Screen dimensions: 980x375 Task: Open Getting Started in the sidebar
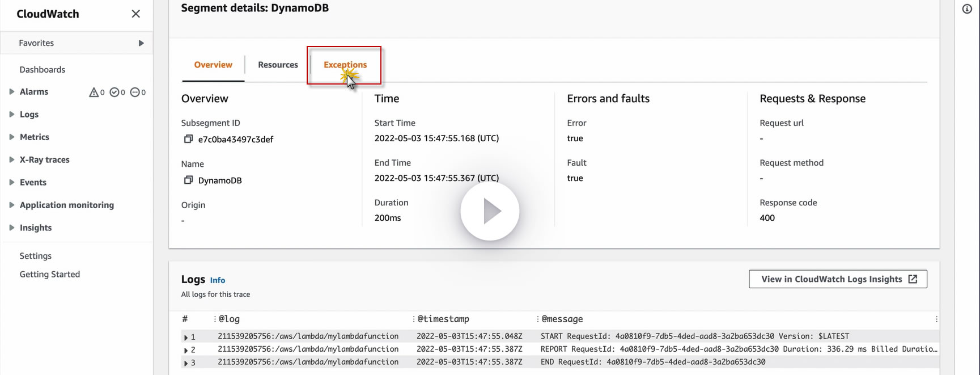click(x=50, y=274)
